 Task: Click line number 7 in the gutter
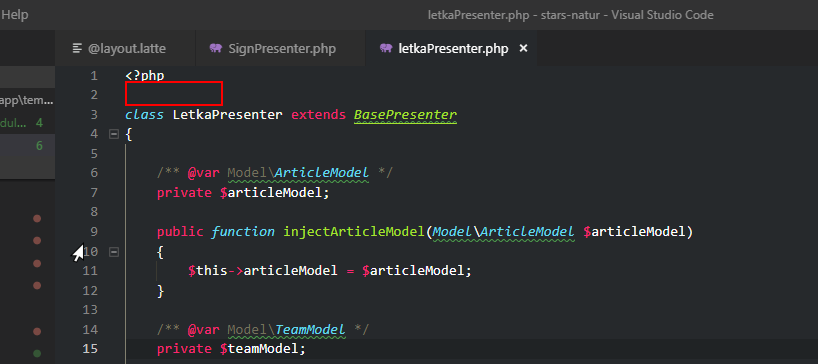[93, 193]
